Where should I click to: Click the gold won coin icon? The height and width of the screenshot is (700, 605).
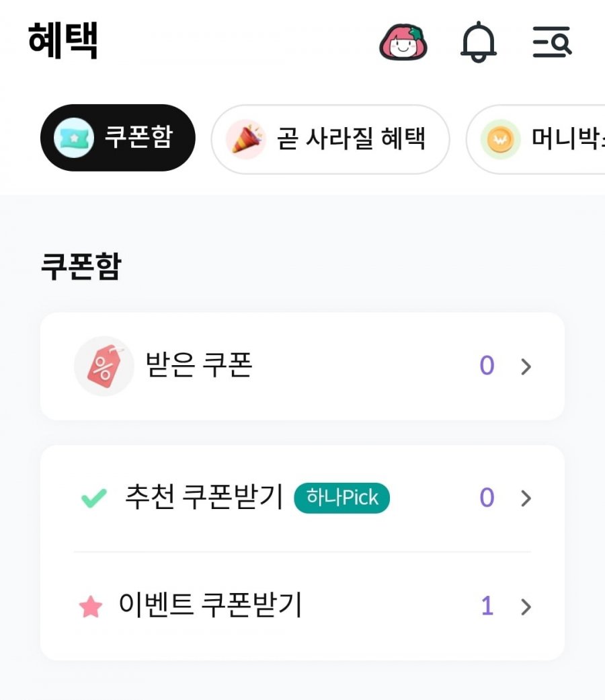(501, 139)
